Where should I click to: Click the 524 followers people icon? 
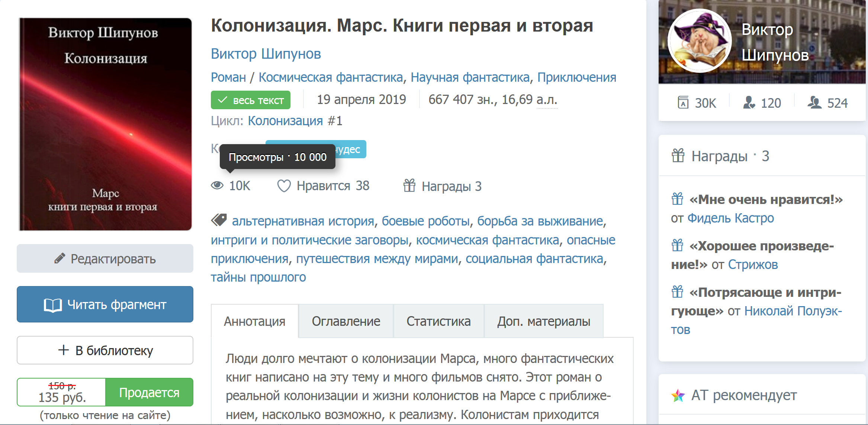(x=814, y=103)
